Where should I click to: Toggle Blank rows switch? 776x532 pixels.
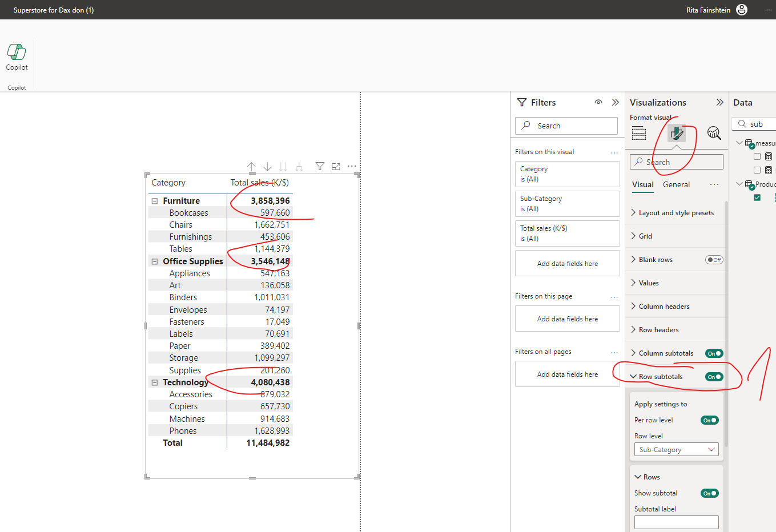tap(714, 260)
